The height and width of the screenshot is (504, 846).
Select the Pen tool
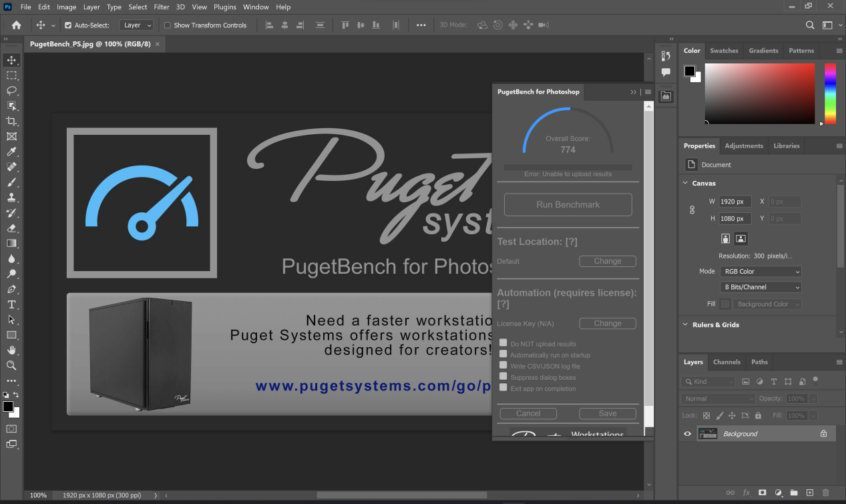tap(11, 290)
